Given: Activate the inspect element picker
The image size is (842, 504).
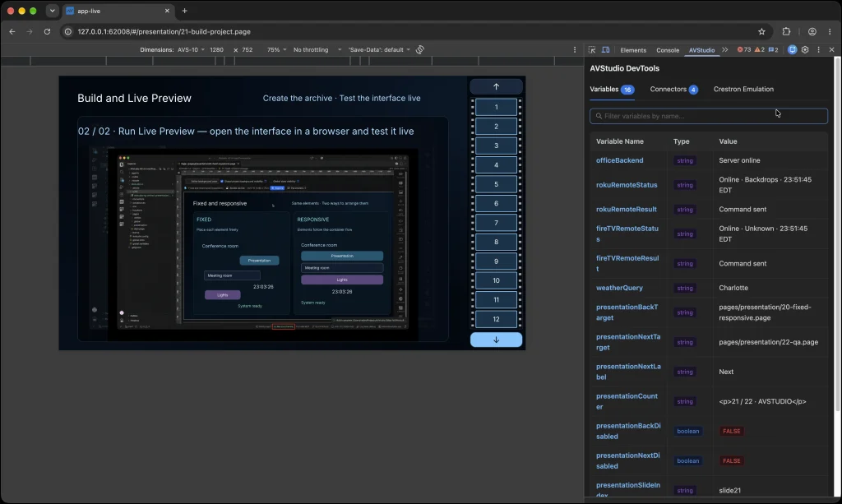Looking at the screenshot, I should click(592, 50).
